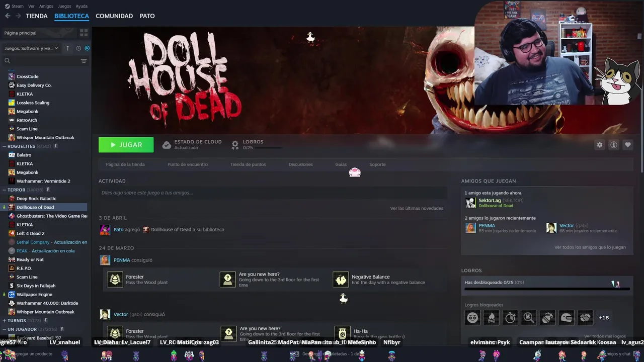Viewport: 644px width, 362px height.
Task: Go to the TIENDA section
Action: point(37,16)
